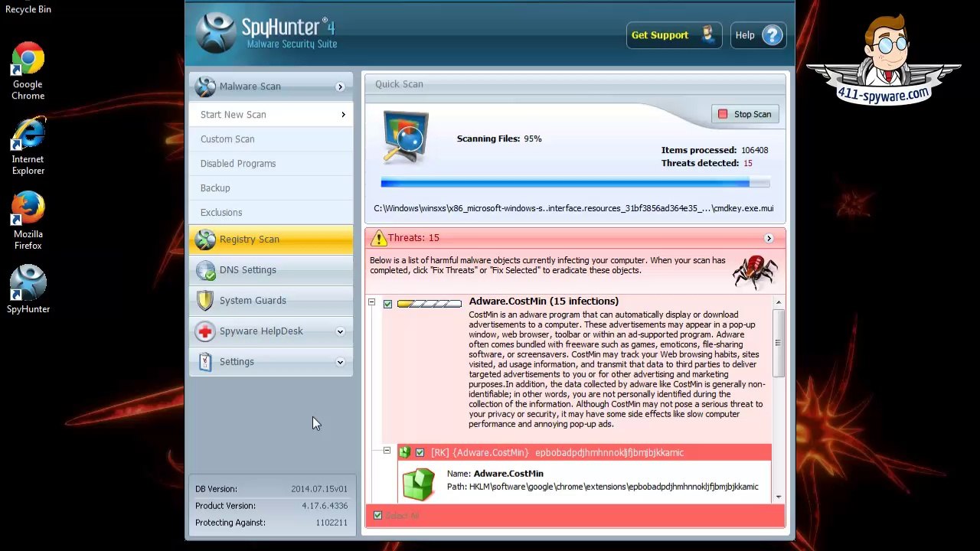Click the Malware Scan section arrow
The image size is (980, 551).
pos(340,87)
